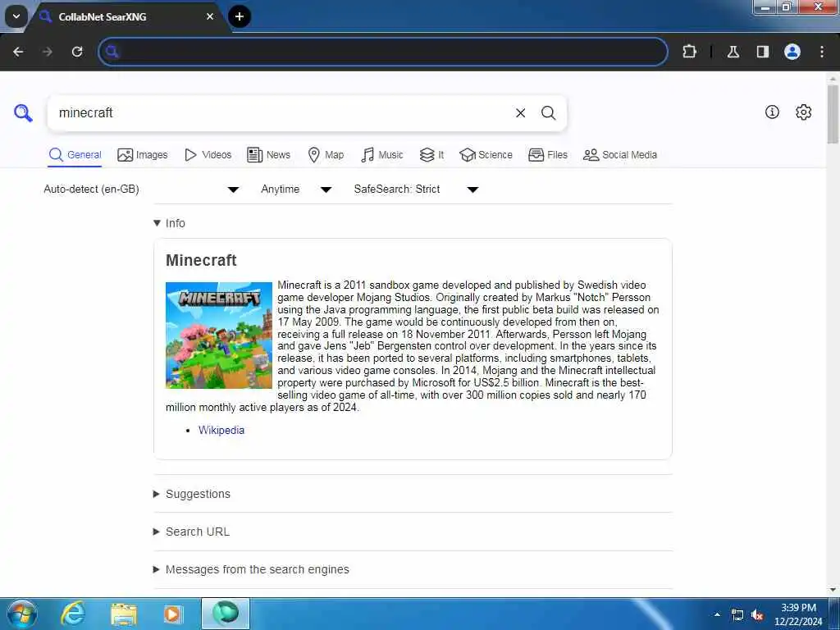Click the labs flask icon

click(733, 52)
